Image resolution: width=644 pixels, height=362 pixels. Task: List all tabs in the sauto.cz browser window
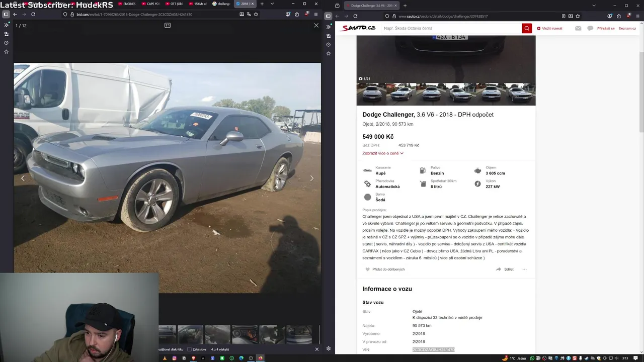pos(594,6)
